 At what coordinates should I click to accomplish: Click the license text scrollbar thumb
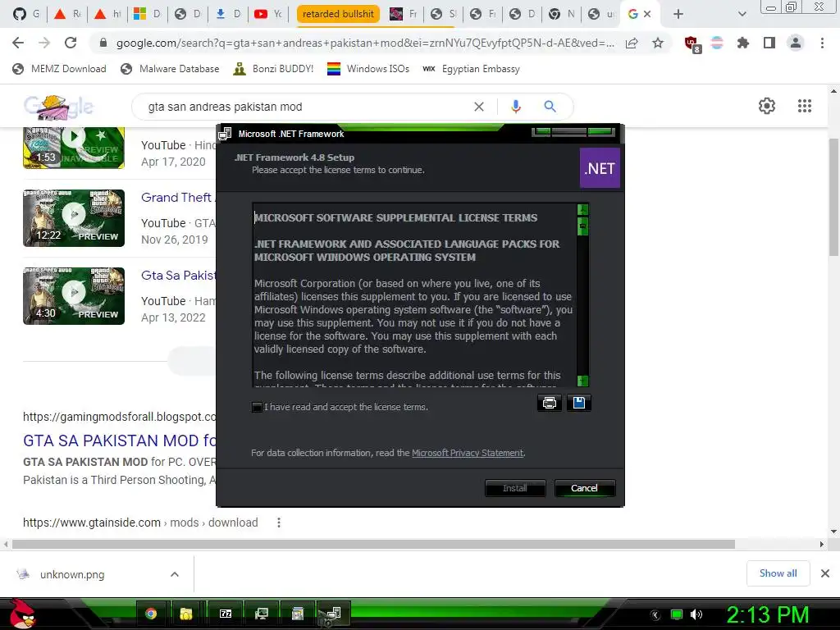[583, 226]
